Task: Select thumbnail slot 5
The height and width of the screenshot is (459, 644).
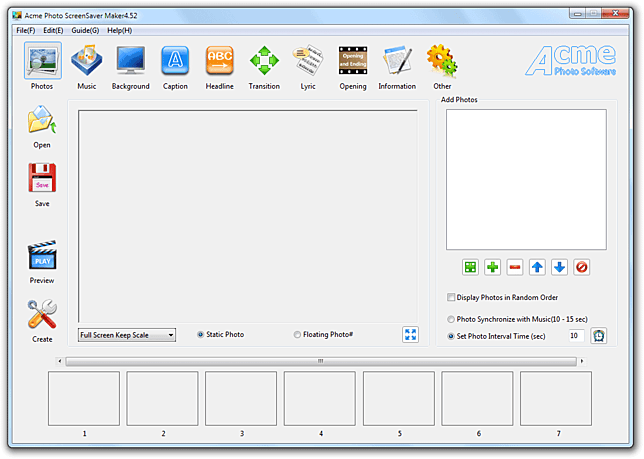Action: tap(399, 399)
